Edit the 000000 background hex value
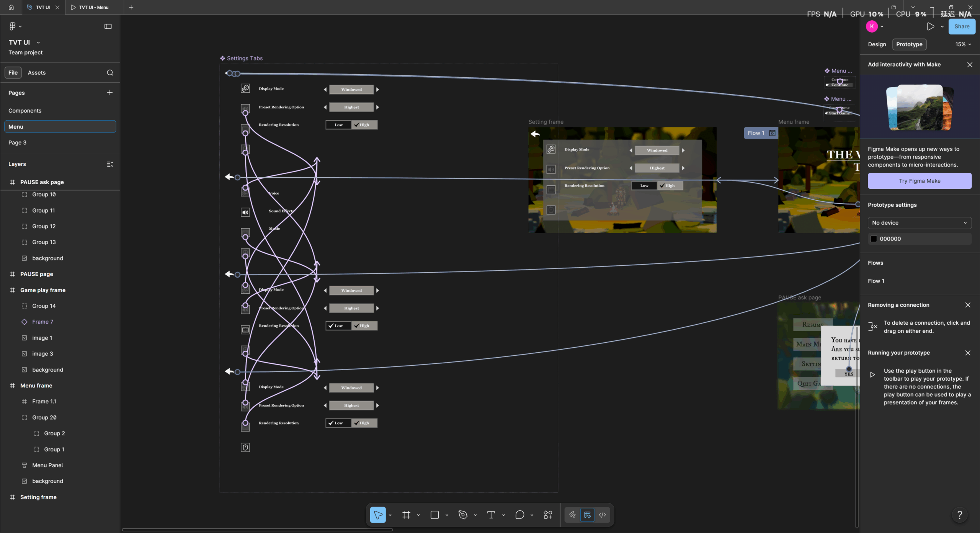This screenshot has width=980, height=533. [x=890, y=239]
